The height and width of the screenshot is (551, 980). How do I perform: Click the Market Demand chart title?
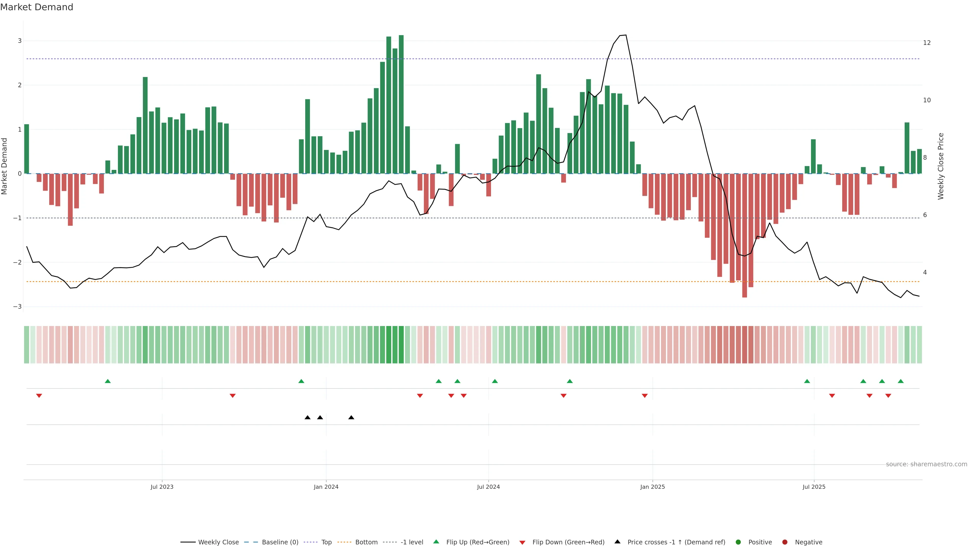click(36, 7)
